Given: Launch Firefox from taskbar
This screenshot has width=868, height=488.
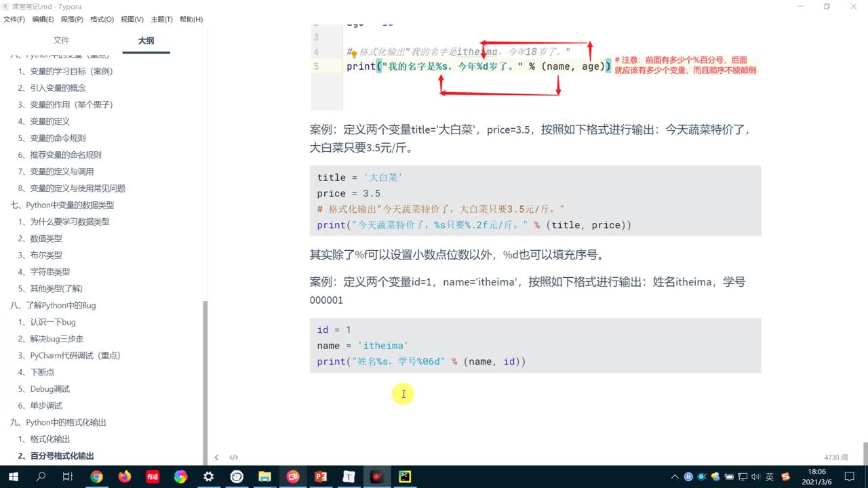Looking at the screenshot, I should pos(124,476).
